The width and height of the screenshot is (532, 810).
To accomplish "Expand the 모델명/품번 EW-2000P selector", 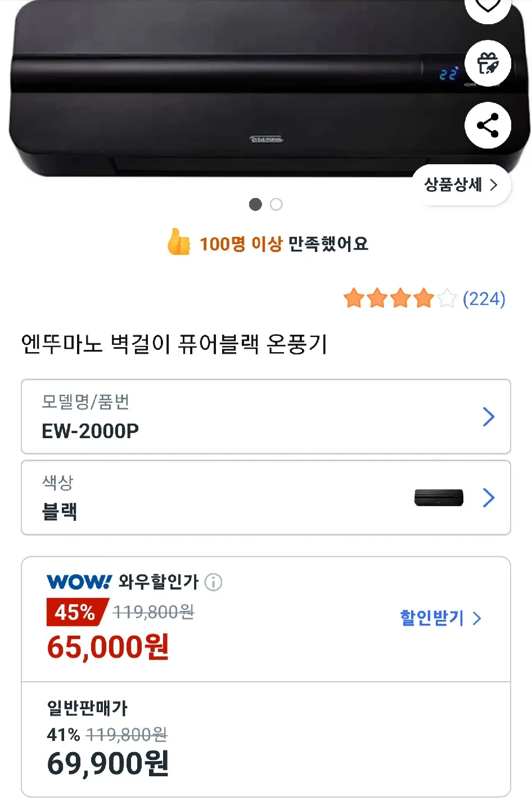I will pyautogui.click(x=265, y=417).
